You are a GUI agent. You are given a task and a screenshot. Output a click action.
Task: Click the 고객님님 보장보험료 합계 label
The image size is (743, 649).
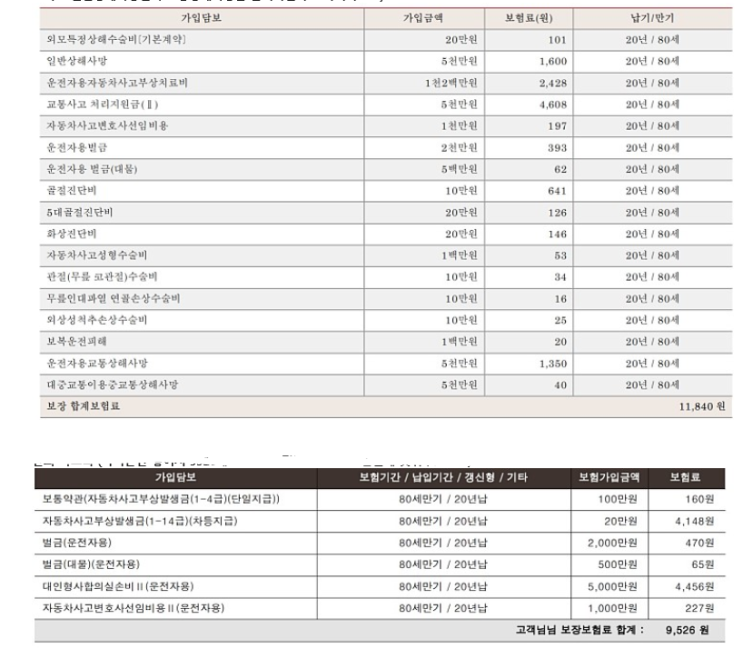click(x=580, y=630)
